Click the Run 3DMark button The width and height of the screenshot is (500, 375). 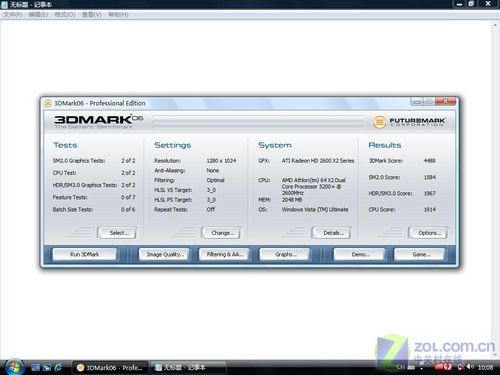point(85,254)
